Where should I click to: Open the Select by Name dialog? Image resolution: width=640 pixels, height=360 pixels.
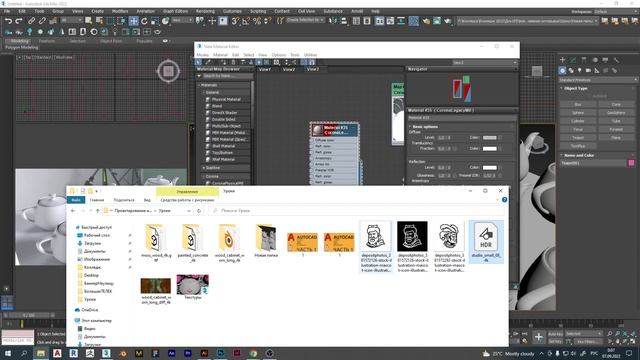pyautogui.click(x=99, y=21)
